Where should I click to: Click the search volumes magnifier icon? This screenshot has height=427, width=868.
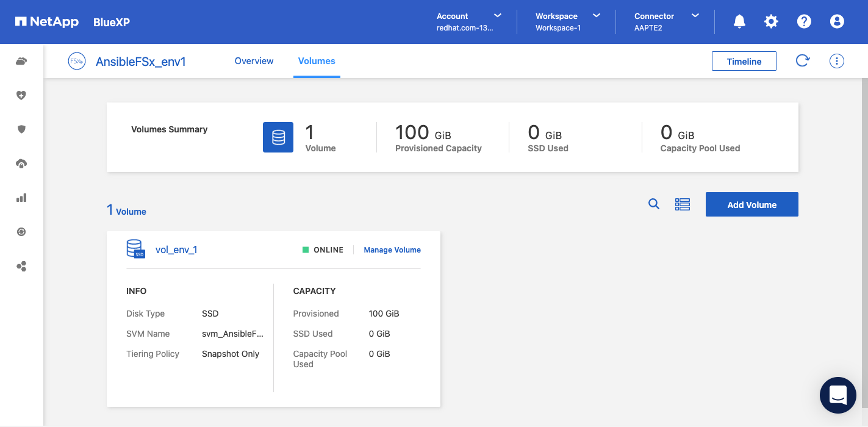[x=653, y=204]
